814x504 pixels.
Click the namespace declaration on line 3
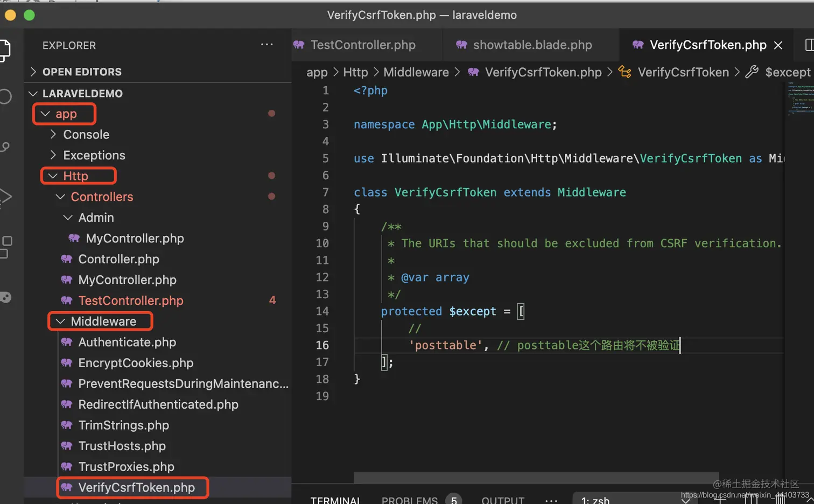(x=455, y=124)
